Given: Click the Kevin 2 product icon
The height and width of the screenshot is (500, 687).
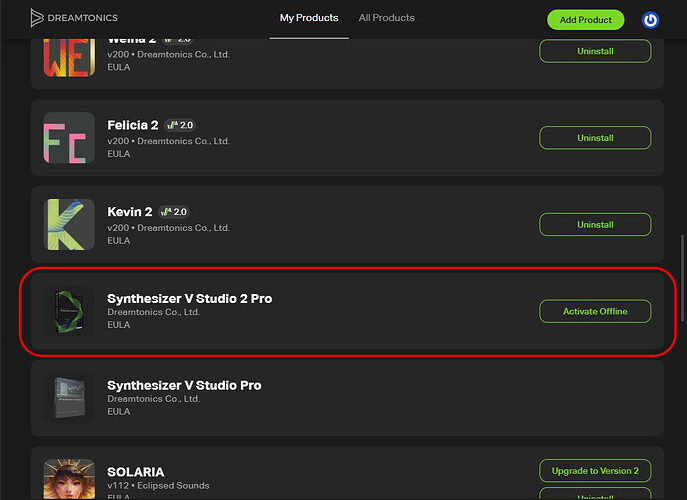Looking at the screenshot, I should coord(69,225).
